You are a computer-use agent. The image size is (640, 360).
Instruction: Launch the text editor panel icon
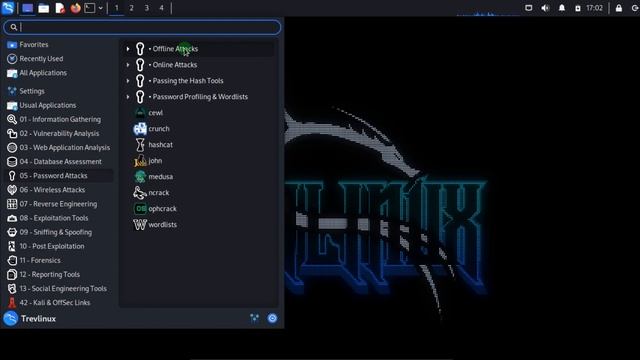tap(60, 8)
